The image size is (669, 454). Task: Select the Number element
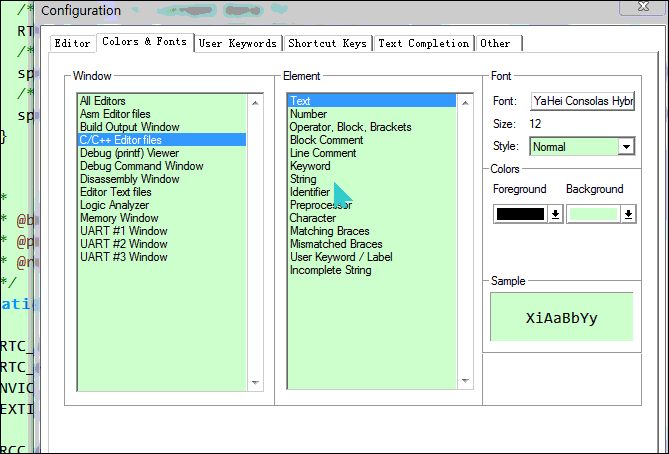[x=372, y=114]
